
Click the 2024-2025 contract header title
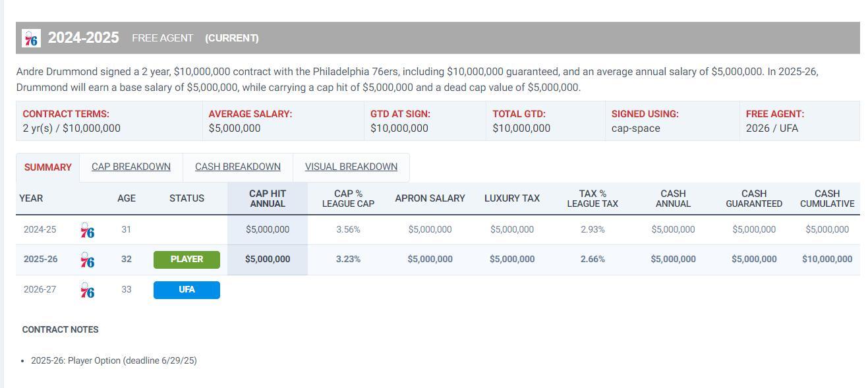[84, 38]
